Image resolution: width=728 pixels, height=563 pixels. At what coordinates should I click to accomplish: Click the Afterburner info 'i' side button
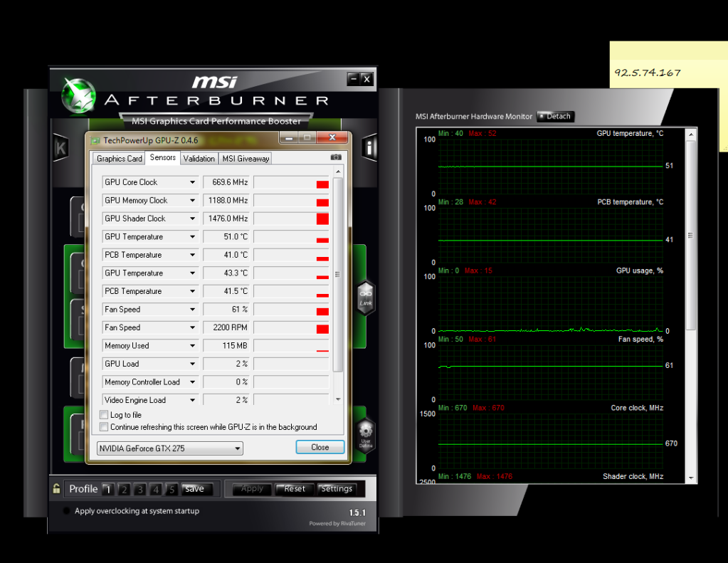(x=369, y=148)
